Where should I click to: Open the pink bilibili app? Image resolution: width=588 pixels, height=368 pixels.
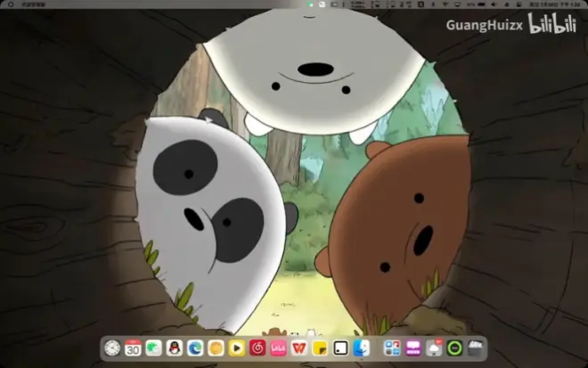tap(278, 348)
